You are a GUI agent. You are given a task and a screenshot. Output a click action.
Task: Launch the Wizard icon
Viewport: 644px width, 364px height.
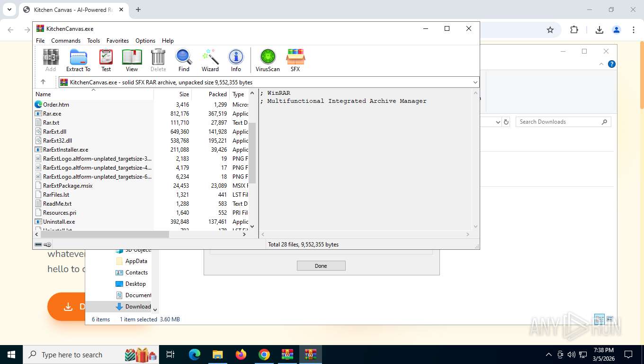[x=210, y=60]
